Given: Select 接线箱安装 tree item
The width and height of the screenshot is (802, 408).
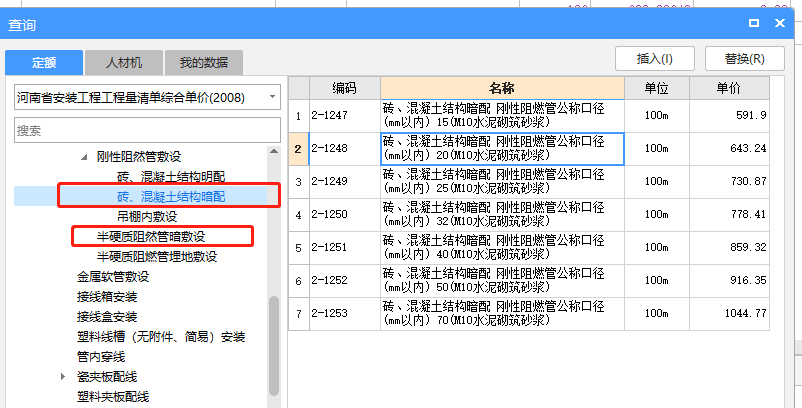Looking at the screenshot, I should point(107,297).
